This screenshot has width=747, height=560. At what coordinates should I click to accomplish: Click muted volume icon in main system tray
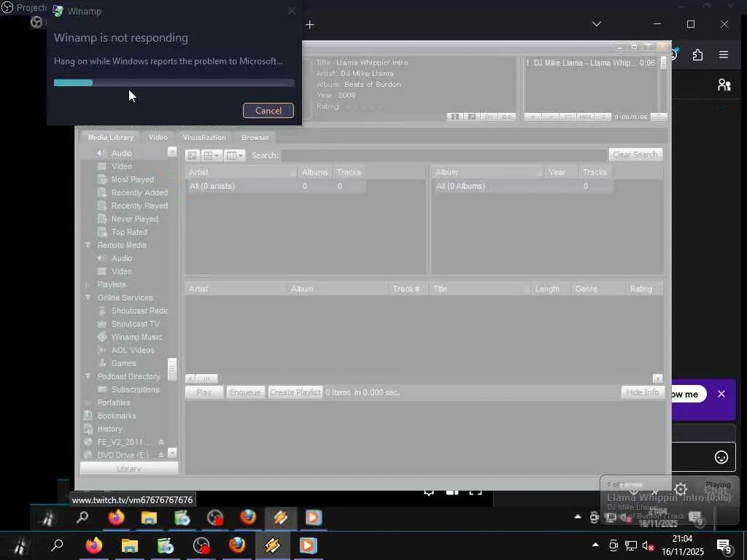(648, 545)
